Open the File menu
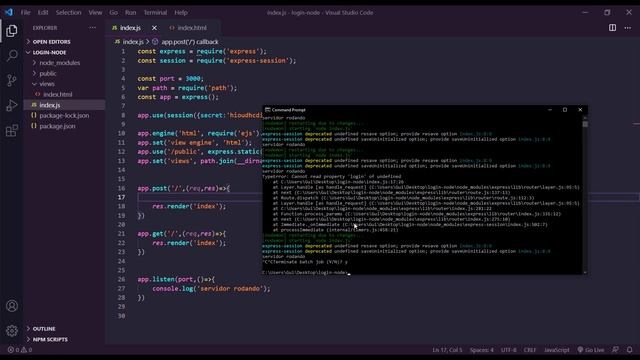The width and height of the screenshot is (640, 360). (25, 12)
